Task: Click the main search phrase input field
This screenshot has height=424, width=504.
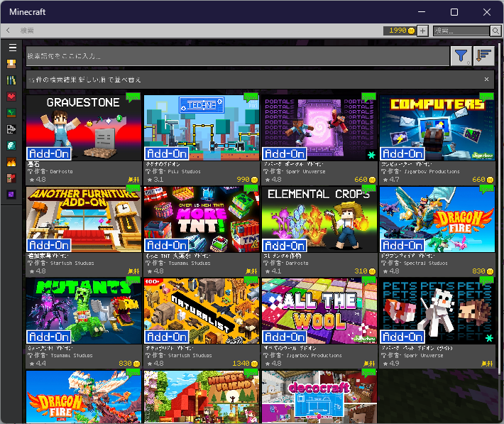Action: pyautogui.click(x=238, y=56)
